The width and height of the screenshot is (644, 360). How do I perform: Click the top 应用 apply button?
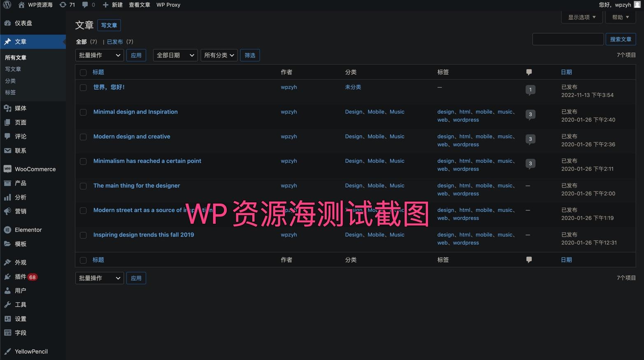[136, 55]
